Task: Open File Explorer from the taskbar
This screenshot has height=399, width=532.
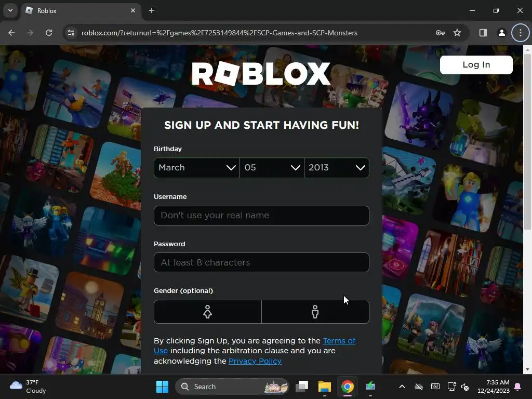Action: tap(324, 387)
